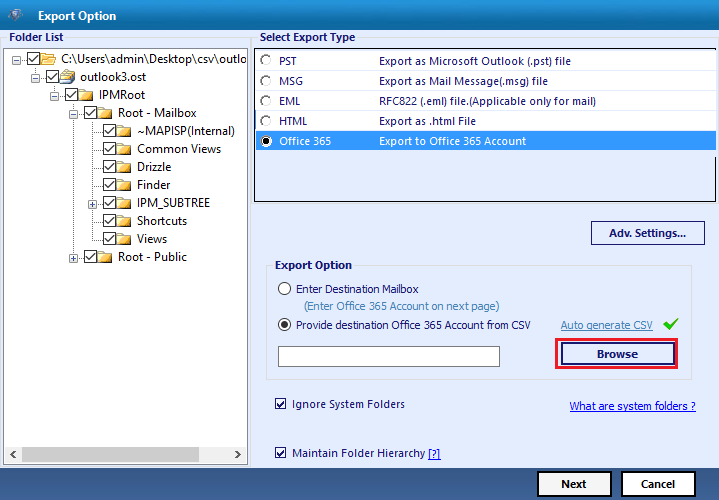Click the Finder folder icon

(x=124, y=185)
